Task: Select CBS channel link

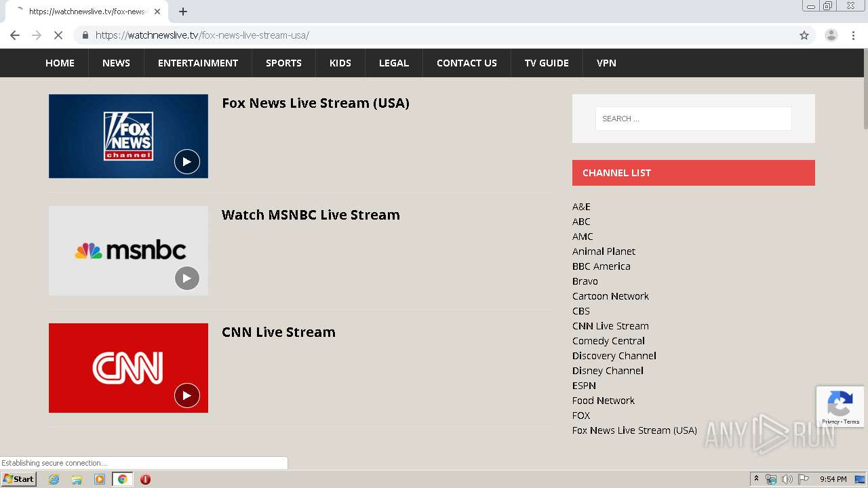Action: [x=581, y=311]
